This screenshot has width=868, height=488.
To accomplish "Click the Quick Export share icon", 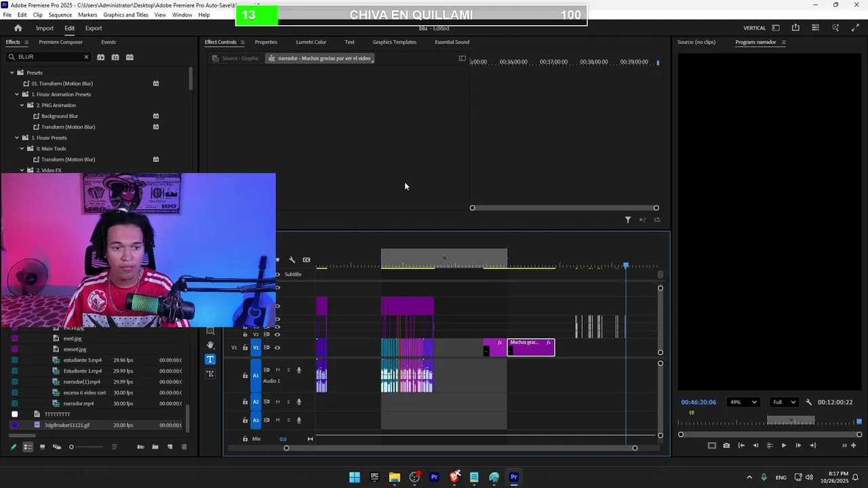I will tap(795, 28).
